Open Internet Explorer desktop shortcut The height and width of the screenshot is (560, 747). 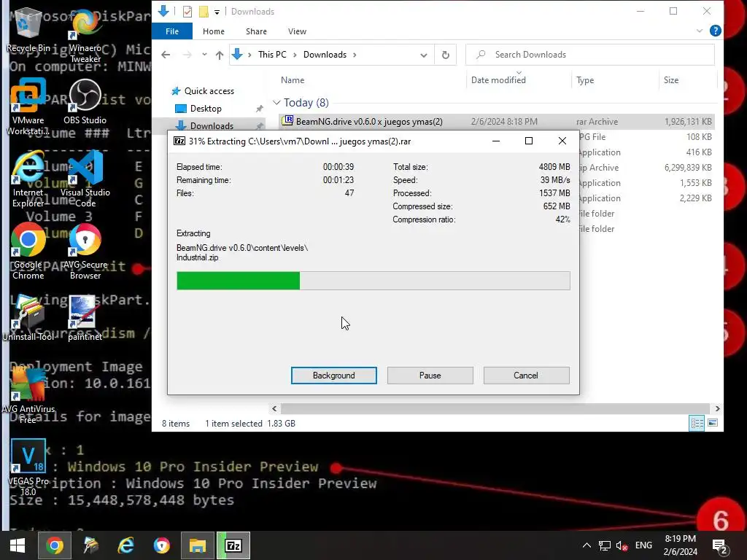28,179
